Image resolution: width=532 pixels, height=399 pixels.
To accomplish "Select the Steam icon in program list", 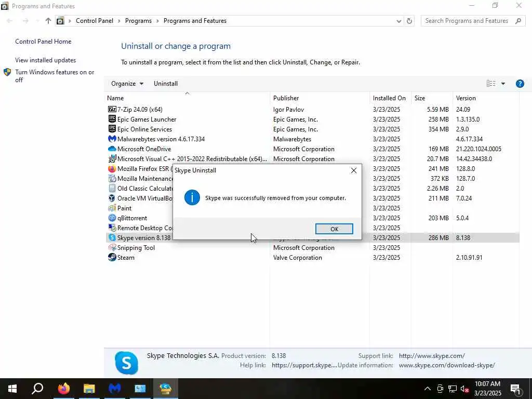I will (x=112, y=257).
